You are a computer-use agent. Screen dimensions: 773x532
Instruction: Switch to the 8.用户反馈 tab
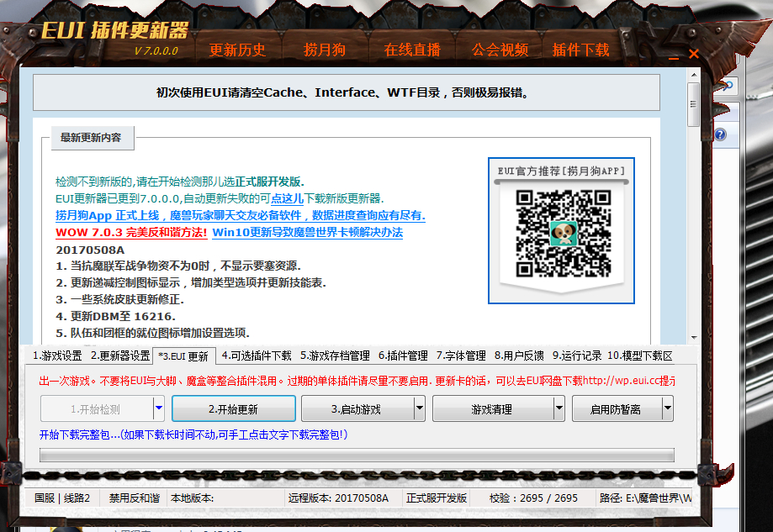519,356
